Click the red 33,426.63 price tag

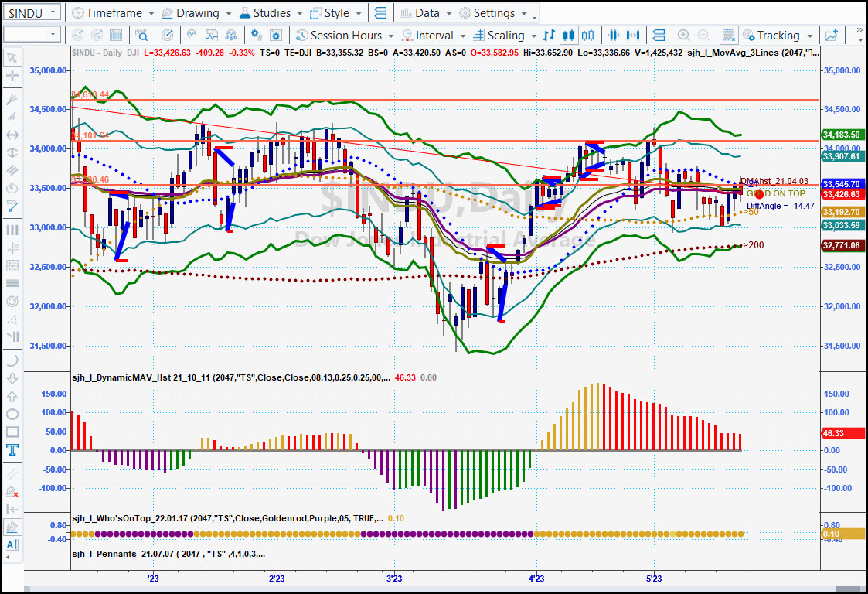coord(842,194)
